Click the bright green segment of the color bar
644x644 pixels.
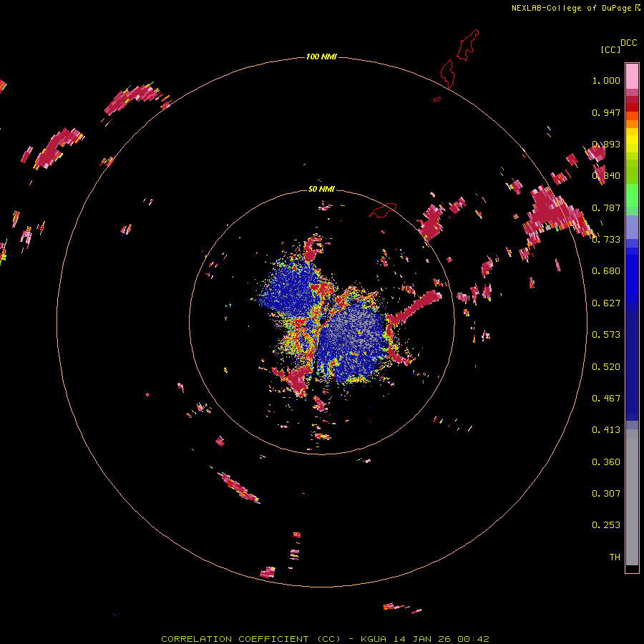632,195
